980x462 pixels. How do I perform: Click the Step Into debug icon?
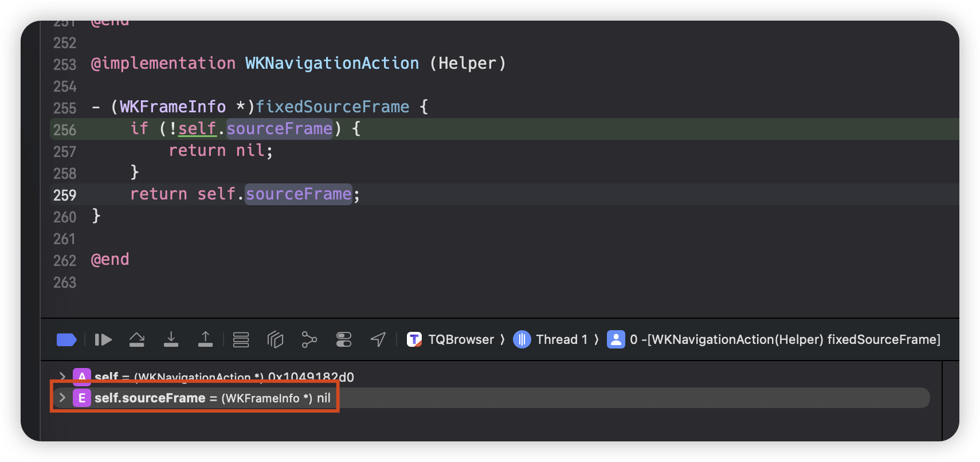[171, 340]
